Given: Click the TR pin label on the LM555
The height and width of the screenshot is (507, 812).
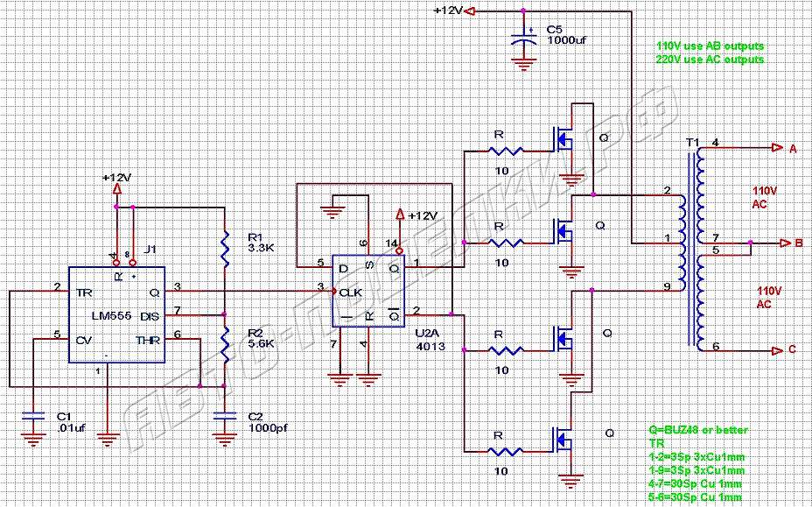Looking at the screenshot, I should (x=83, y=292).
